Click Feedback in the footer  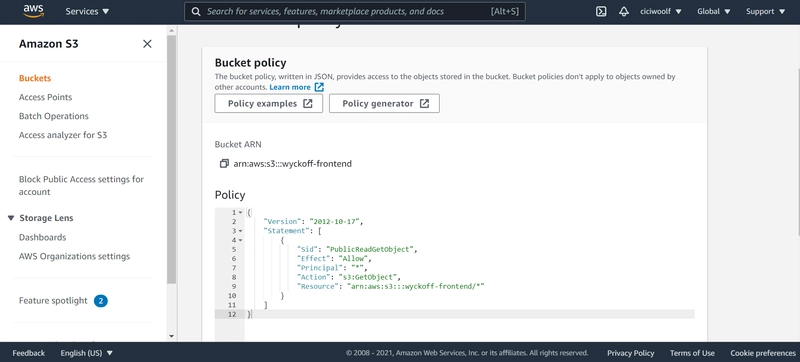pos(29,353)
